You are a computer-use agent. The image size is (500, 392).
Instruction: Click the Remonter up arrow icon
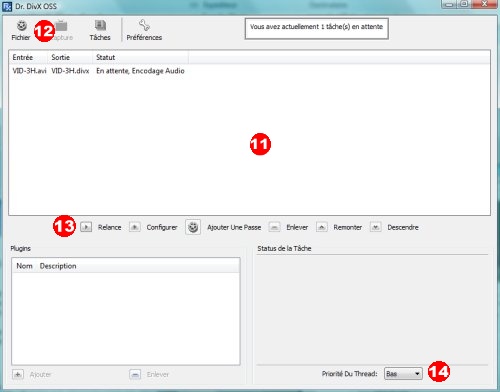(x=322, y=227)
